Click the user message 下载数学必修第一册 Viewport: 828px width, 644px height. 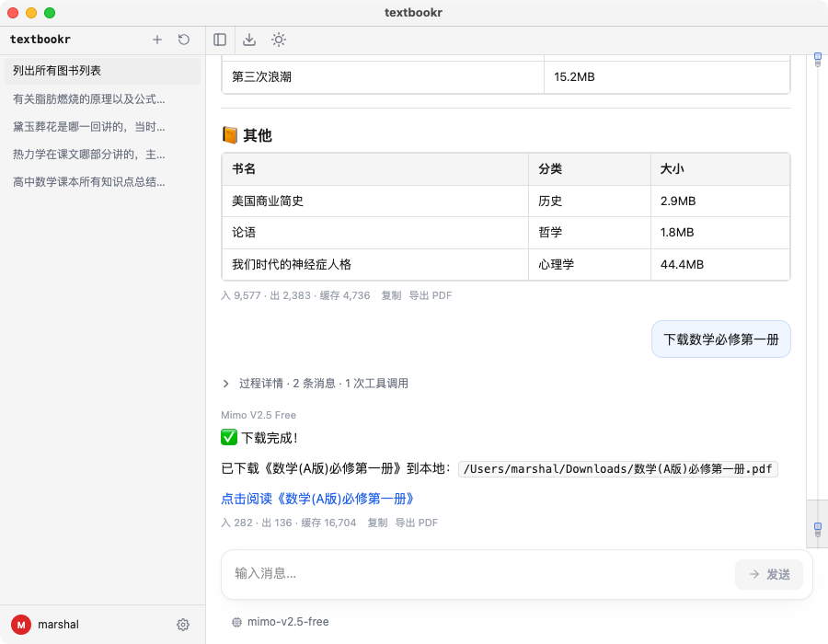[x=720, y=339]
